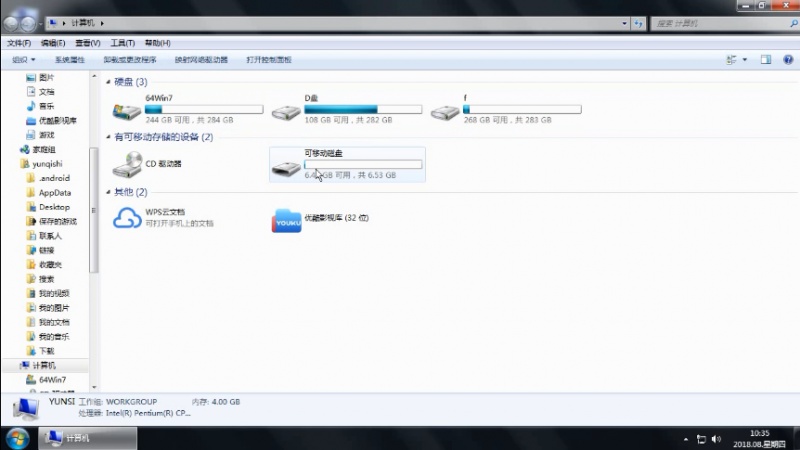Refresh the address bar location
Viewport: 800px width, 450px height.
click(638, 23)
